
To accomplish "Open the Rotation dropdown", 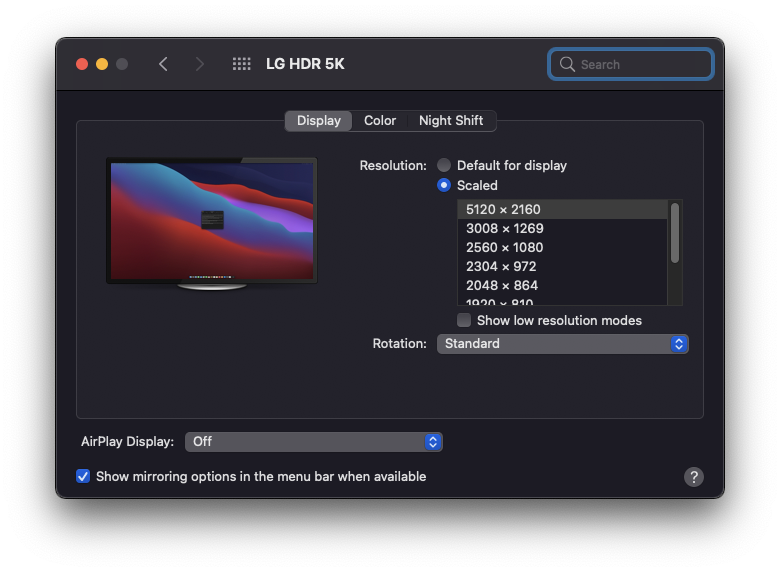I will click(x=563, y=344).
